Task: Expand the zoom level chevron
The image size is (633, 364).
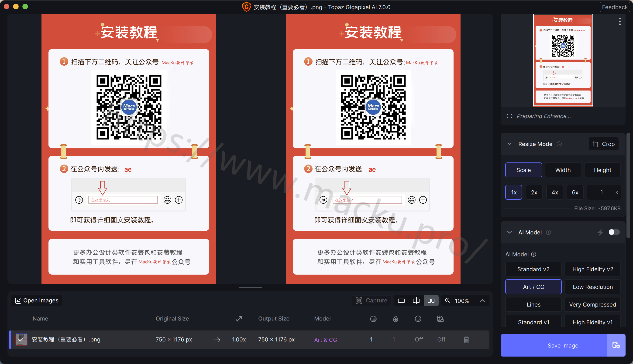Action: coord(482,301)
